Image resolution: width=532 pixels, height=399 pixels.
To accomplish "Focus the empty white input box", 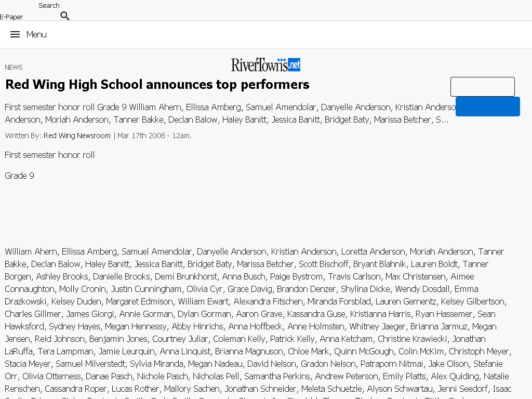I will [x=483, y=87].
